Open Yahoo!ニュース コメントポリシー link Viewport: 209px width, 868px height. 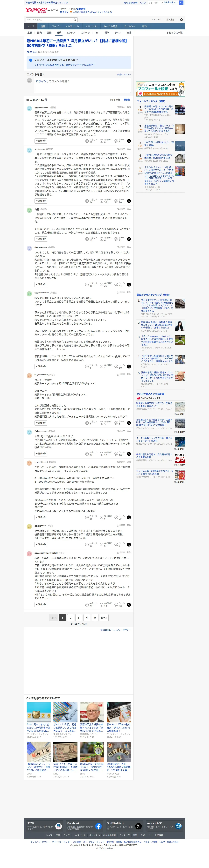click(115, 630)
